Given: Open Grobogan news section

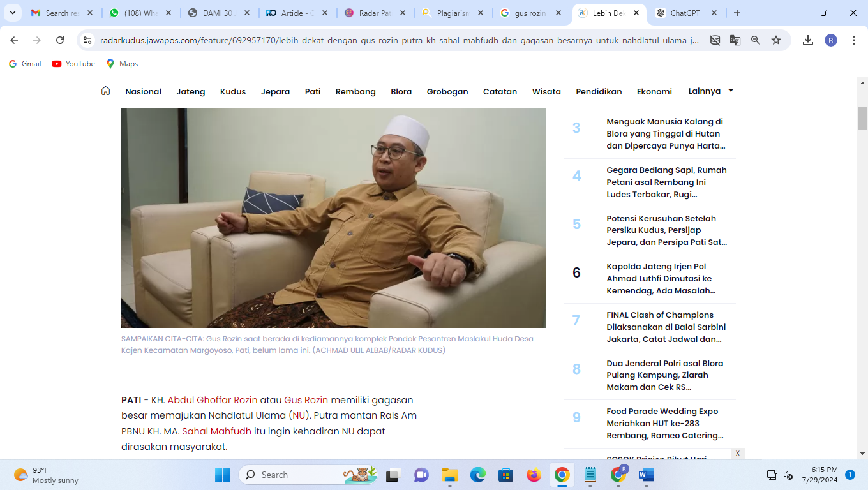Looking at the screenshot, I should 447,91.
